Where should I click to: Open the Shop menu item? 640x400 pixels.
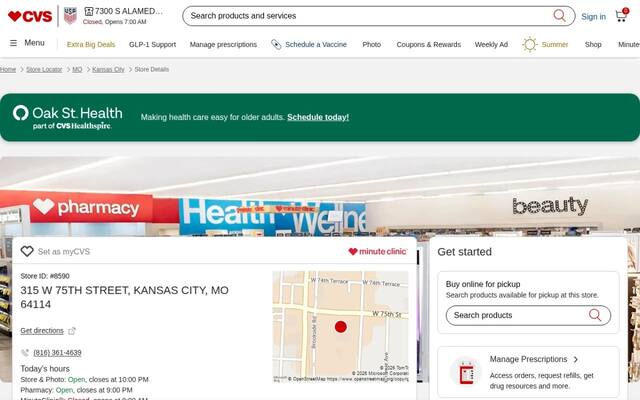coord(593,44)
